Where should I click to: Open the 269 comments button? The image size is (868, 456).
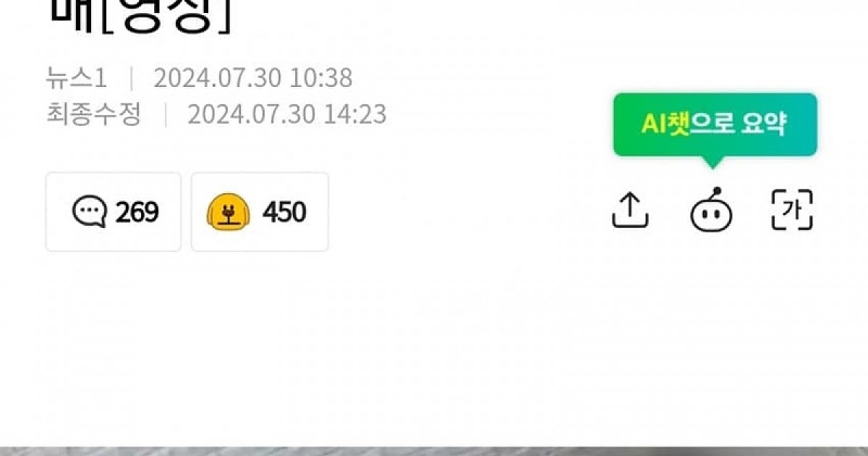[x=114, y=212]
